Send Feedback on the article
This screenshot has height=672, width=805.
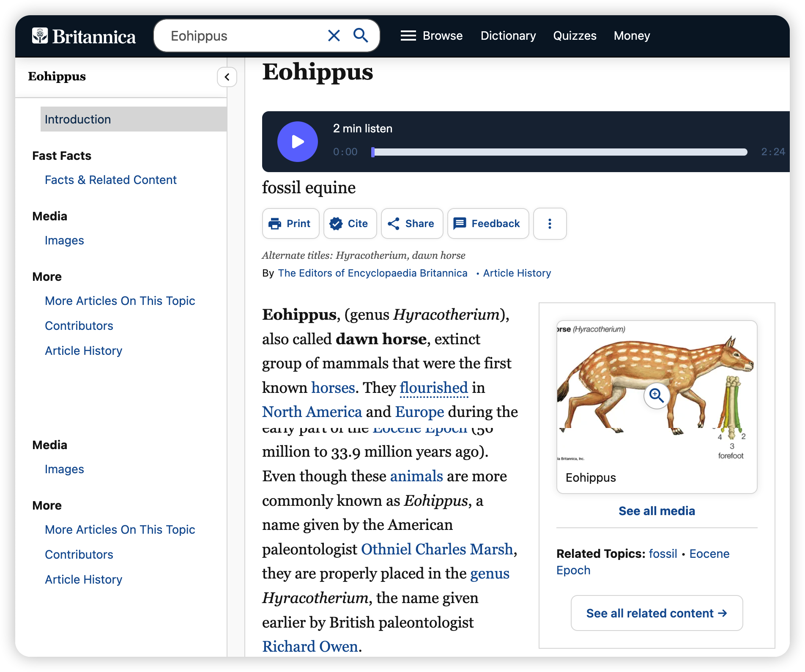click(x=487, y=224)
